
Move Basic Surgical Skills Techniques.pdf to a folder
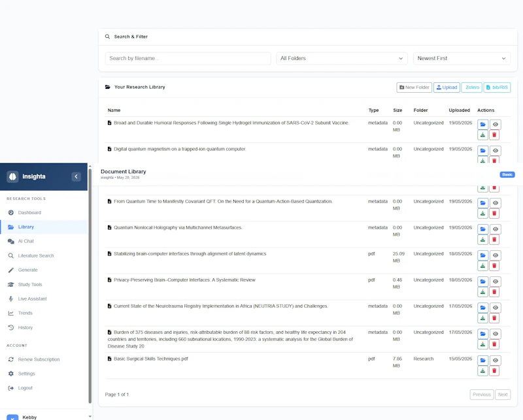[x=482, y=361]
